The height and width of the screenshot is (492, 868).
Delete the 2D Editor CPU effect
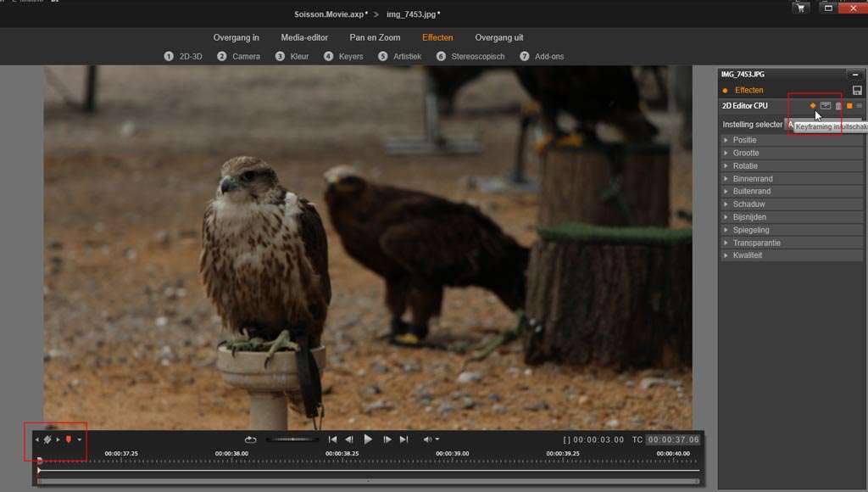coord(838,106)
